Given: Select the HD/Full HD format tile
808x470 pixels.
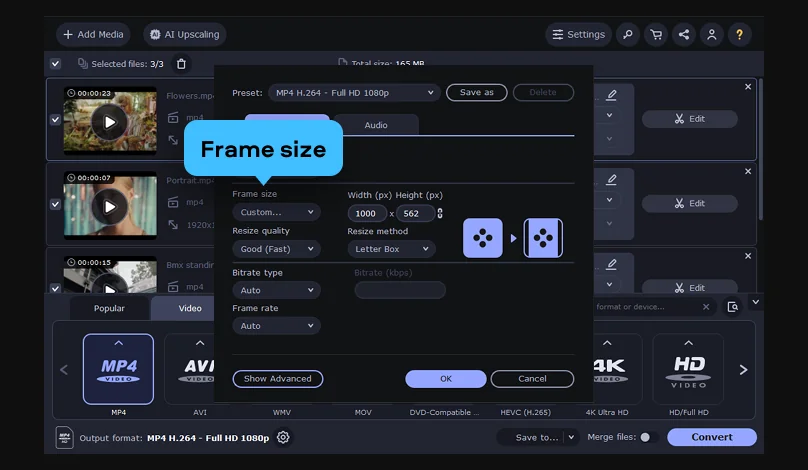Looking at the screenshot, I should (688, 369).
